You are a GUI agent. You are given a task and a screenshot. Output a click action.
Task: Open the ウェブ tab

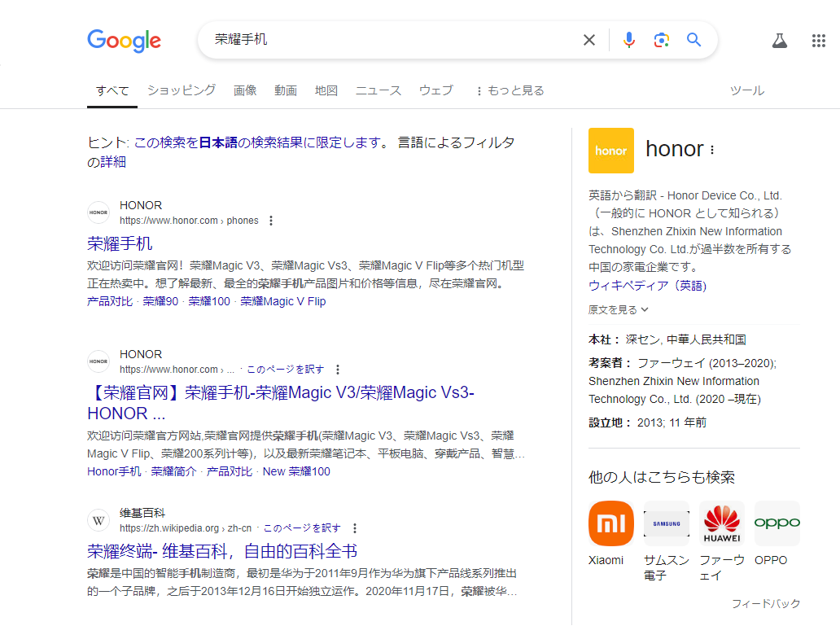(436, 90)
